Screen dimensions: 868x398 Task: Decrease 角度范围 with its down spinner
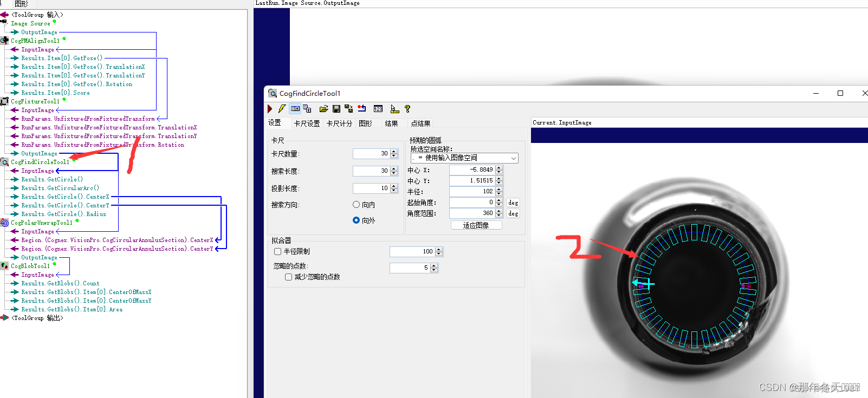[x=499, y=216]
